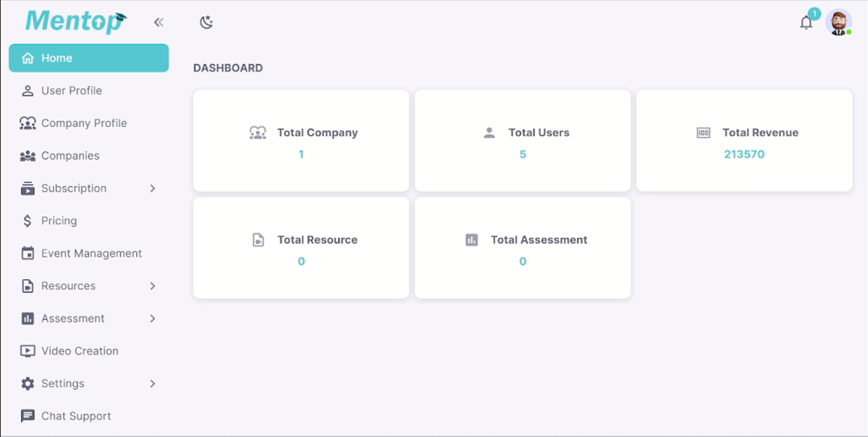Collapse the sidebar using the double chevron
The width and height of the screenshot is (868, 437).
point(159,22)
